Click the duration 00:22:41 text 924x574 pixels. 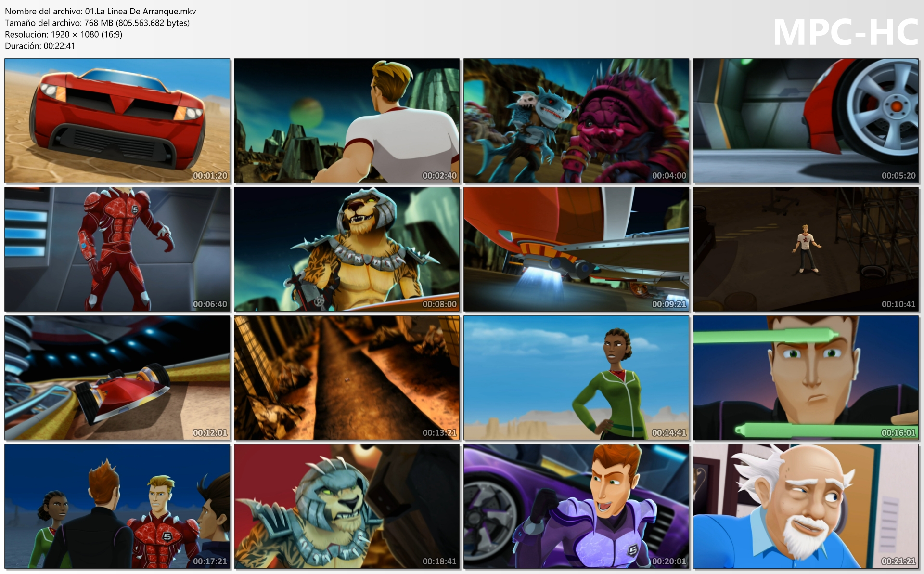tap(40, 46)
